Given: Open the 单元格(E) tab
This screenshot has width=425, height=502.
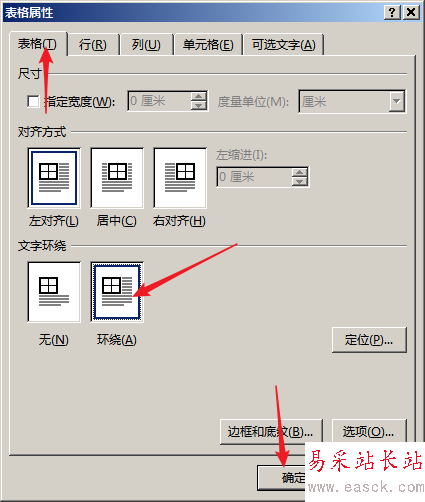Looking at the screenshot, I should [208, 44].
